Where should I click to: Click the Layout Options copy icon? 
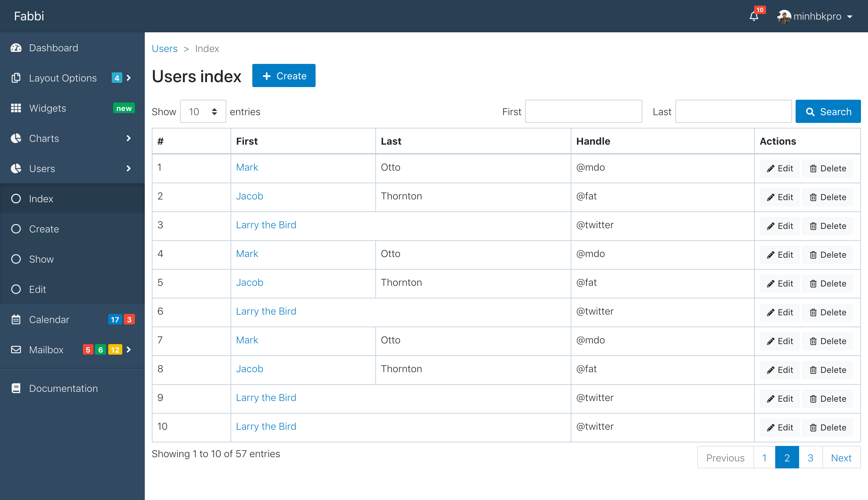[x=16, y=78]
